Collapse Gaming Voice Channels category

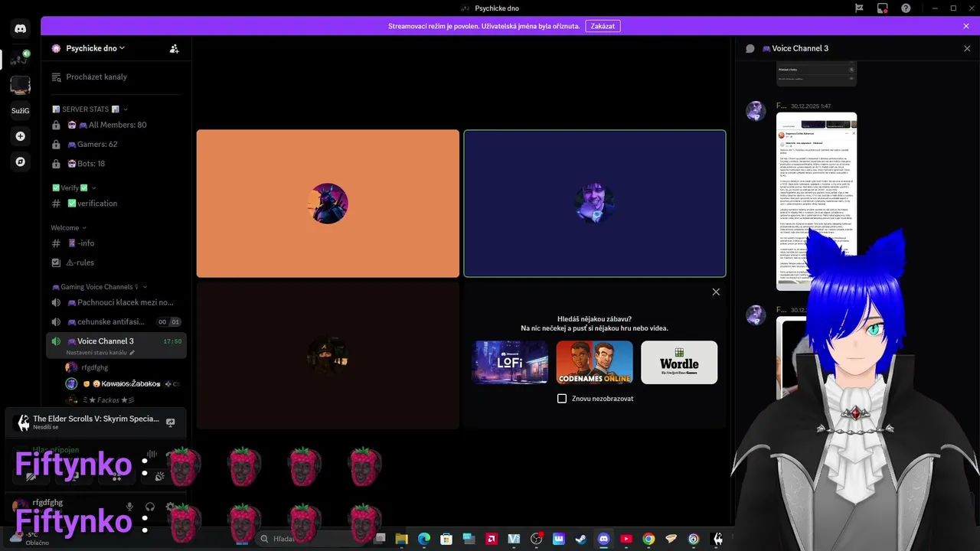(x=99, y=287)
